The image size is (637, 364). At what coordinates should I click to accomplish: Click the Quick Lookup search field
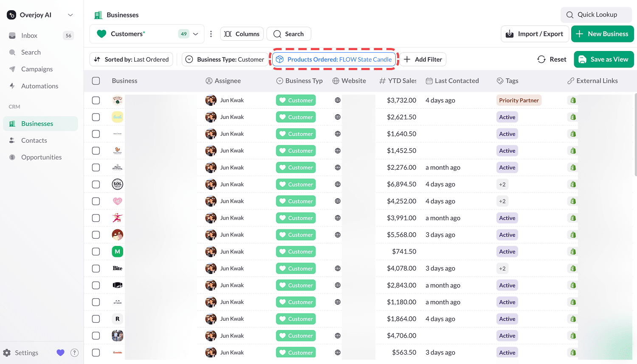click(x=596, y=14)
